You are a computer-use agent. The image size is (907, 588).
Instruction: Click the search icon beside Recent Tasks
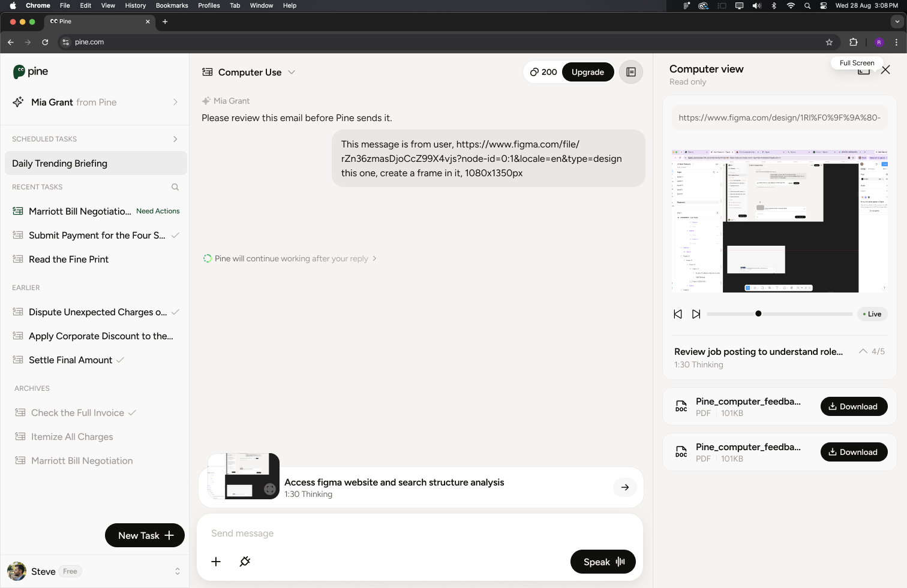(x=175, y=187)
